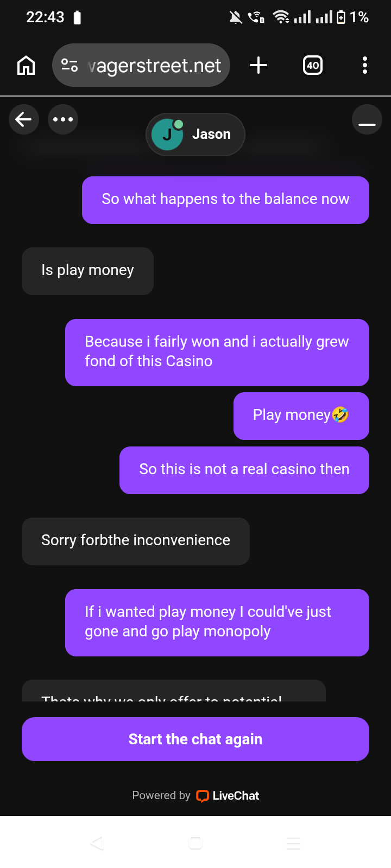Tap Android back navigation button
This screenshot has height=868, width=391.
98,843
